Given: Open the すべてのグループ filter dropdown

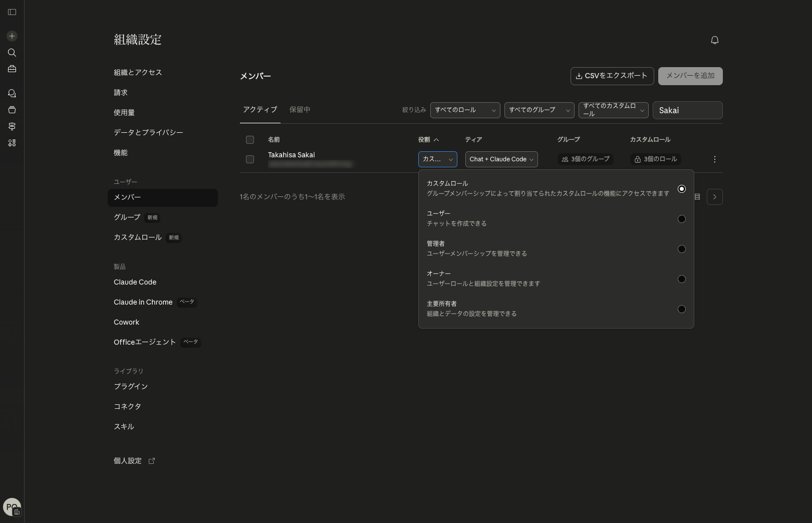Looking at the screenshot, I should (x=539, y=110).
